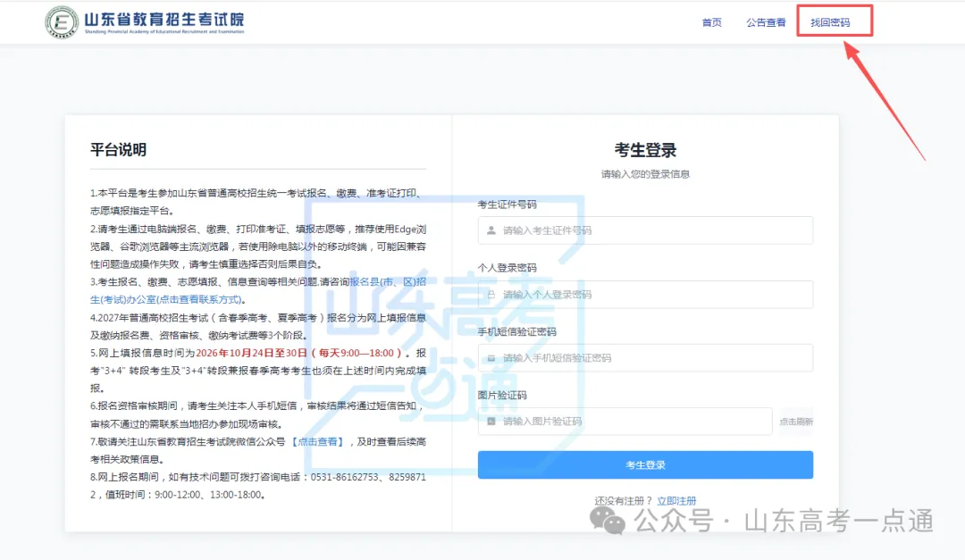The width and height of the screenshot is (965, 560).
Task: Focus the 个人登录密码 input field
Action: (645, 294)
